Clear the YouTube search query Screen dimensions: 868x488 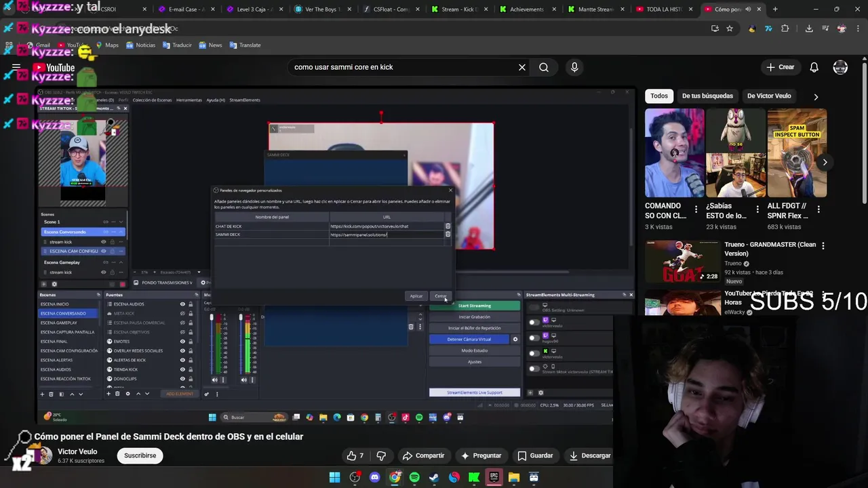click(x=522, y=67)
